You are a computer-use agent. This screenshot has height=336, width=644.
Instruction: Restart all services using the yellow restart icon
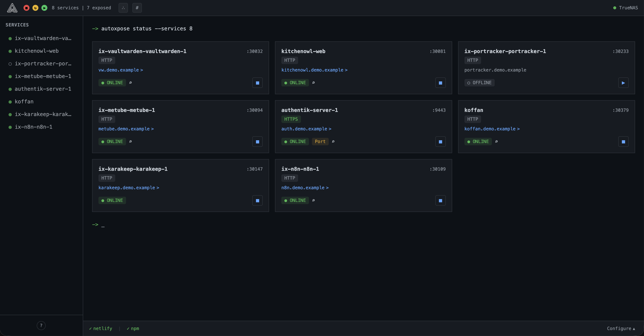point(35,8)
